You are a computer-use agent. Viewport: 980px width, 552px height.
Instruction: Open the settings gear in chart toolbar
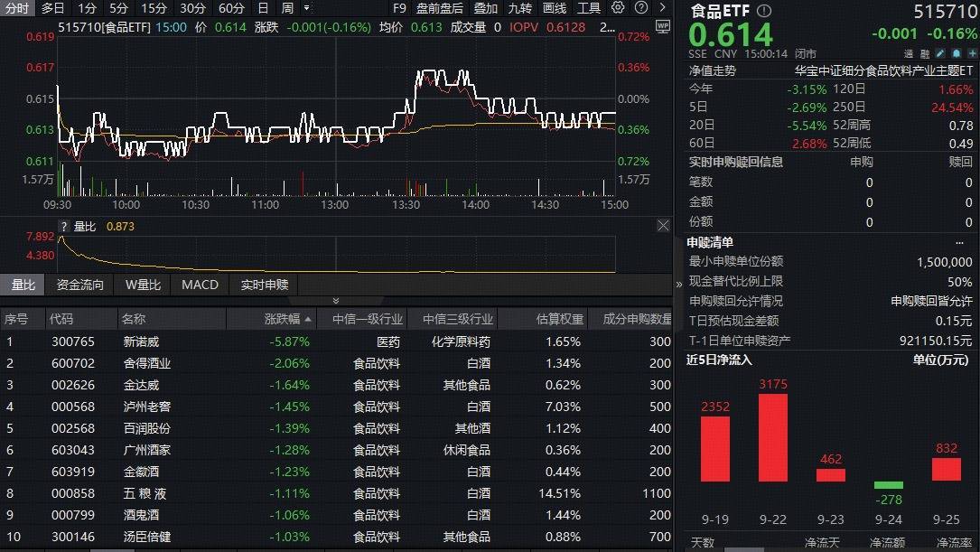click(x=618, y=8)
